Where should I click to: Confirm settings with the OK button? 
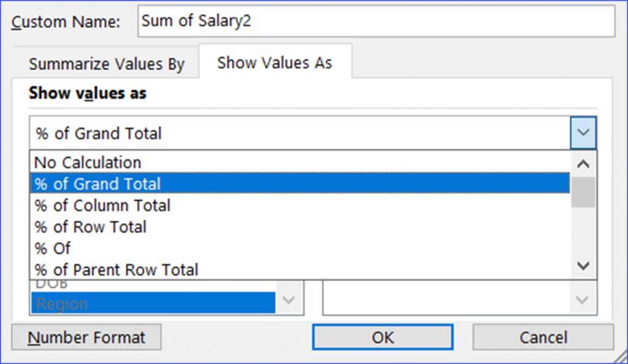[x=384, y=337]
